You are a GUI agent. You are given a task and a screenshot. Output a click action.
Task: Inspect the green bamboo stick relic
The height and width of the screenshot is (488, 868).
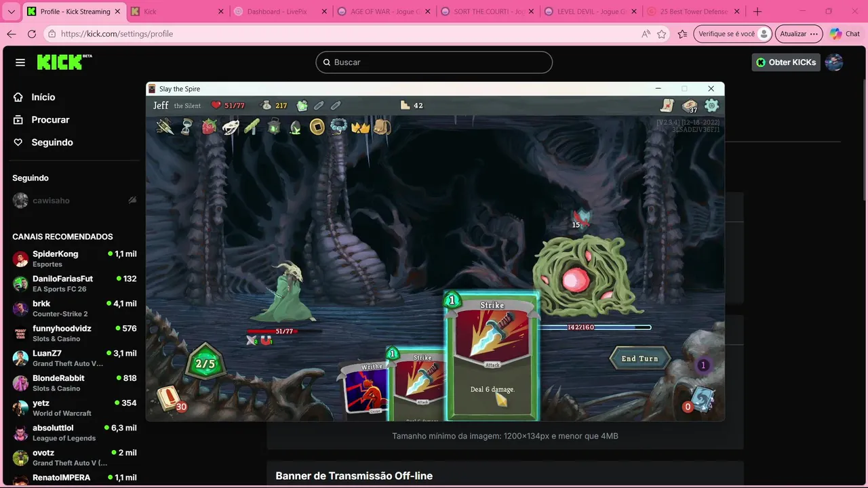pyautogui.click(x=252, y=127)
